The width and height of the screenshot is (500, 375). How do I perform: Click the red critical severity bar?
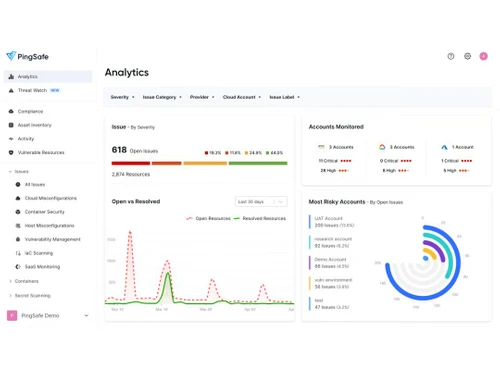click(x=131, y=163)
